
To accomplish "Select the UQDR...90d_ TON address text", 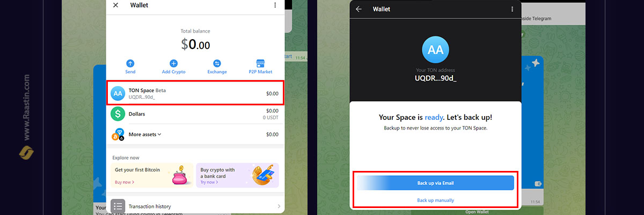I will click(435, 78).
